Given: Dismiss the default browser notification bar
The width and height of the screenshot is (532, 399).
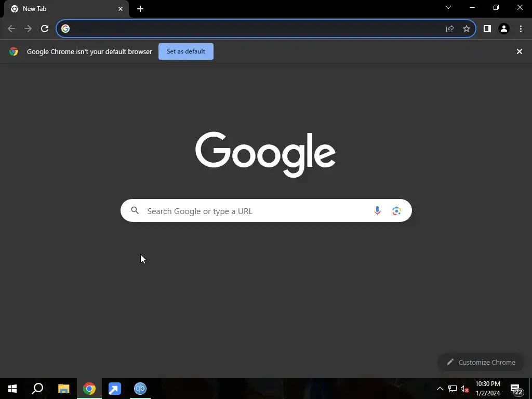Looking at the screenshot, I should pos(520,51).
